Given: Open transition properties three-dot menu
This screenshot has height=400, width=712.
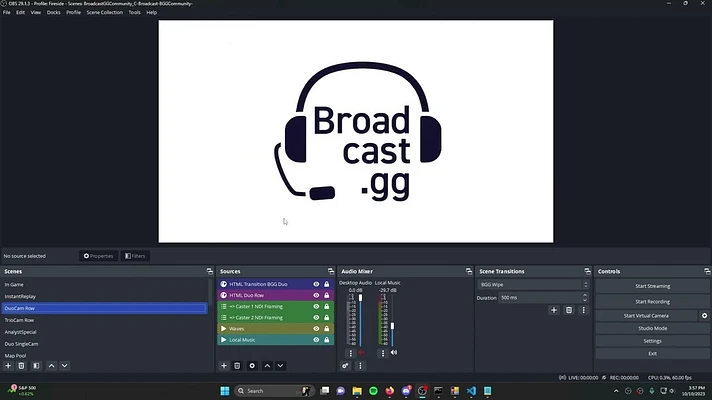Looking at the screenshot, I should pos(583,310).
